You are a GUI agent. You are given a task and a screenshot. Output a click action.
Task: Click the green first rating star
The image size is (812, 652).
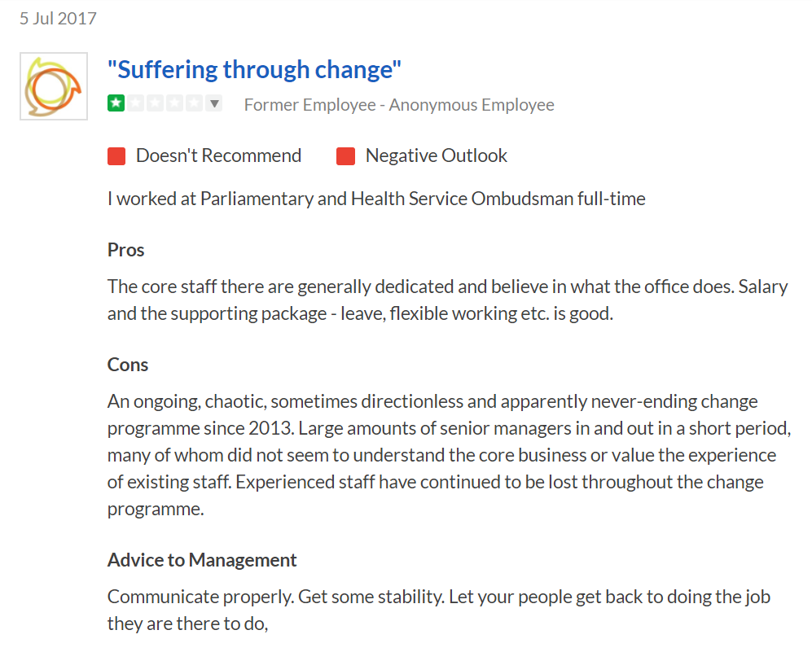coord(116,103)
